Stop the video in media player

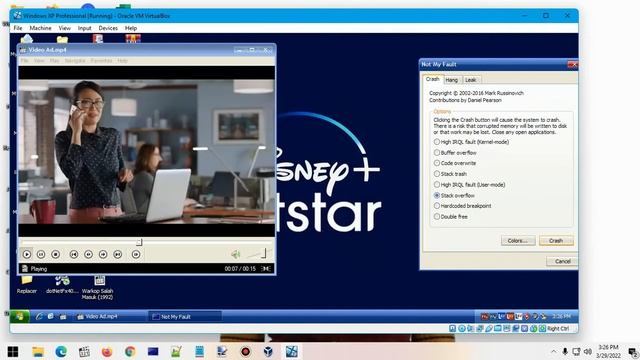point(56,254)
